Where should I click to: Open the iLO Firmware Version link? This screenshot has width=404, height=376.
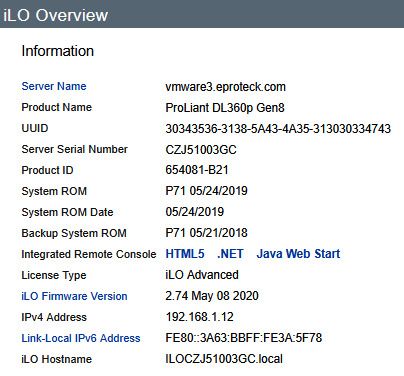pyautogui.click(x=74, y=296)
